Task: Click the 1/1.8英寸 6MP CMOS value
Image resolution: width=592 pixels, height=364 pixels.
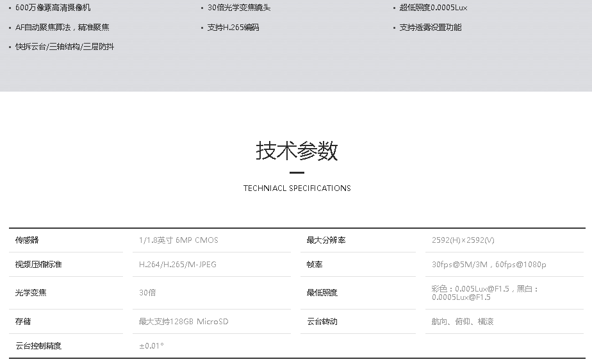Action: point(178,240)
